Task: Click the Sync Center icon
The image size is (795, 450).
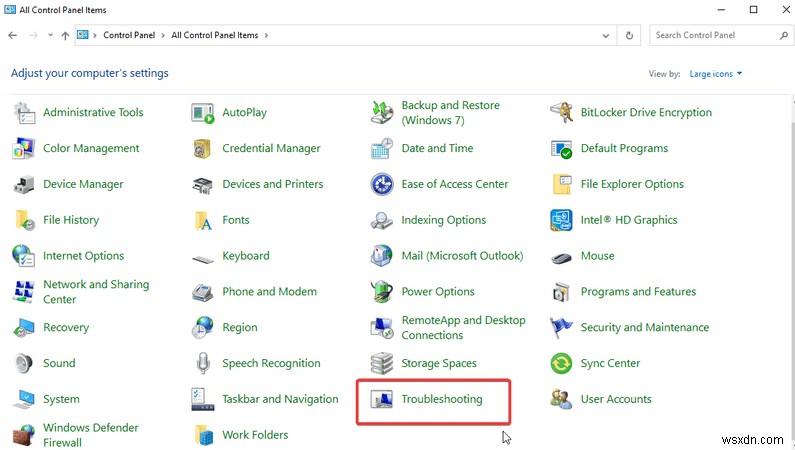Action: point(561,363)
